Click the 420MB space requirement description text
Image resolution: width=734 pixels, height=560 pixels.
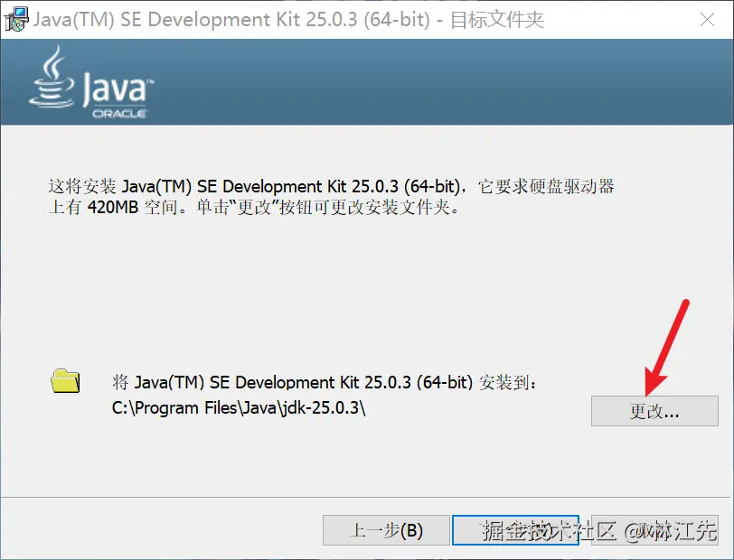[x=331, y=197]
